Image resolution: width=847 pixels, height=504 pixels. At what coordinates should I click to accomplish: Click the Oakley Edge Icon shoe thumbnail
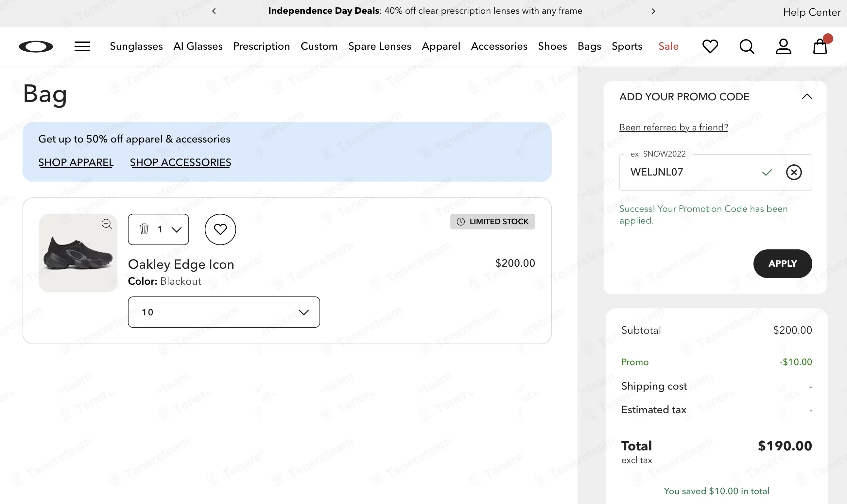tap(78, 253)
